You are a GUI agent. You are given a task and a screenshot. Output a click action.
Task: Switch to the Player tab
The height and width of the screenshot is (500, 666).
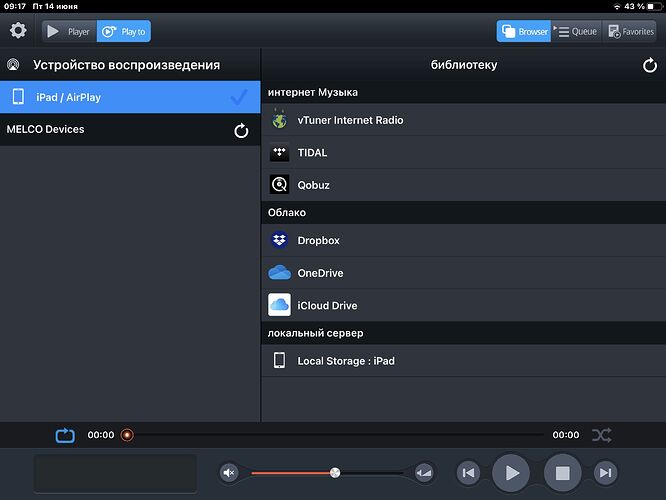coord(70,31)
